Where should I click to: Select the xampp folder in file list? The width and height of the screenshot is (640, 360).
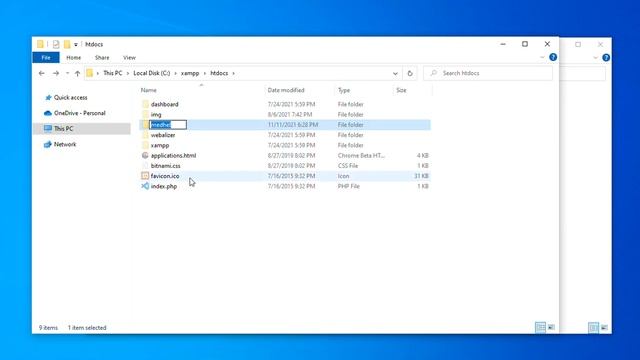160,145
